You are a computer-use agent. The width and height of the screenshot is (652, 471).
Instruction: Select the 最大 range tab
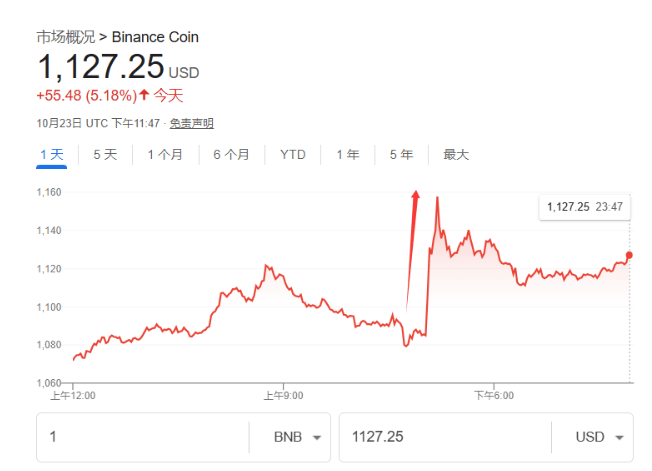(x=456, y=154)
